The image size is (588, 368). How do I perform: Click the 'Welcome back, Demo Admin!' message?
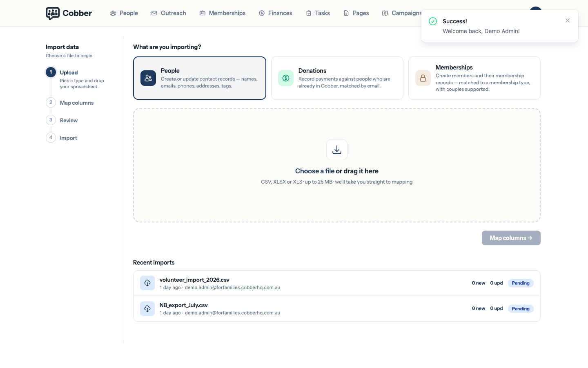click(x=481, y=31)
